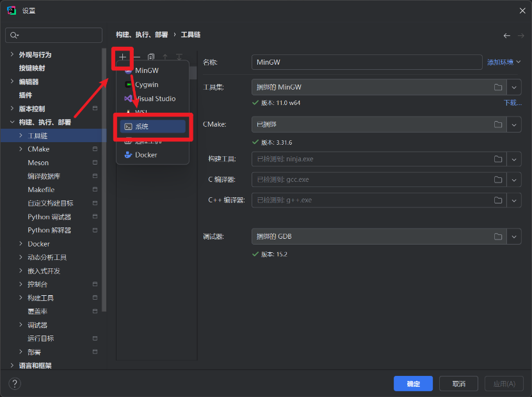Expand the 嵌入式开发 tree node
The image size is (532, 397).
click(21, 271)
